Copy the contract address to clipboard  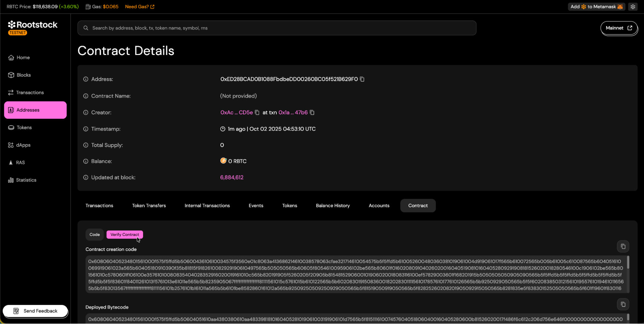click(362, 79)
